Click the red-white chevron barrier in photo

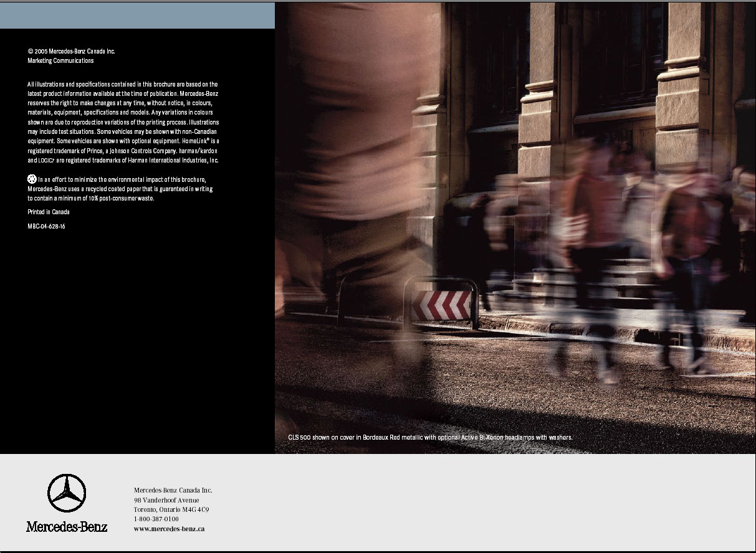[441, 306]
